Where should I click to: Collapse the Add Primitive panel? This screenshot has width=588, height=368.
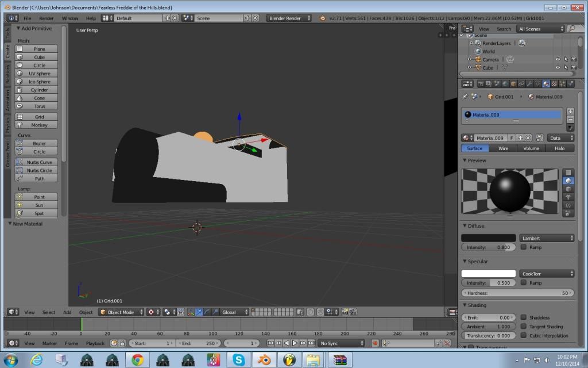click(x=34, y=28)
